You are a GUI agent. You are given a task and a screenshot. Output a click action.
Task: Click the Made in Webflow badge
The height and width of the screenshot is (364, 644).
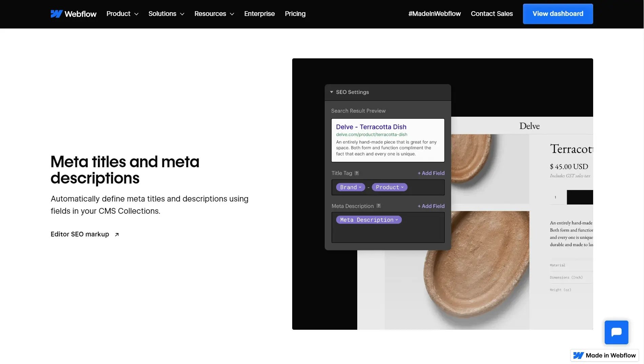tap(605, 356)
